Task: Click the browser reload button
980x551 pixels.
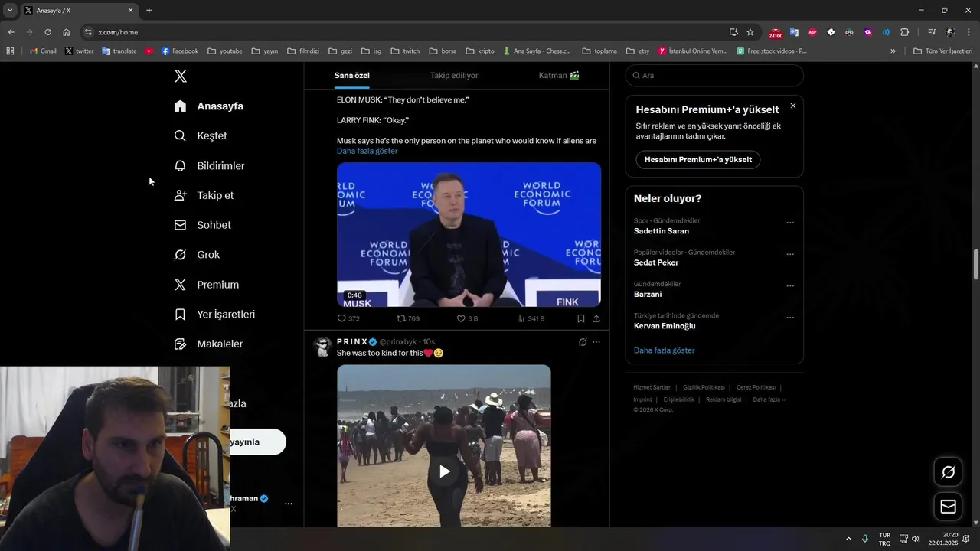Action: pyautogui.click(x=47, y=32)
